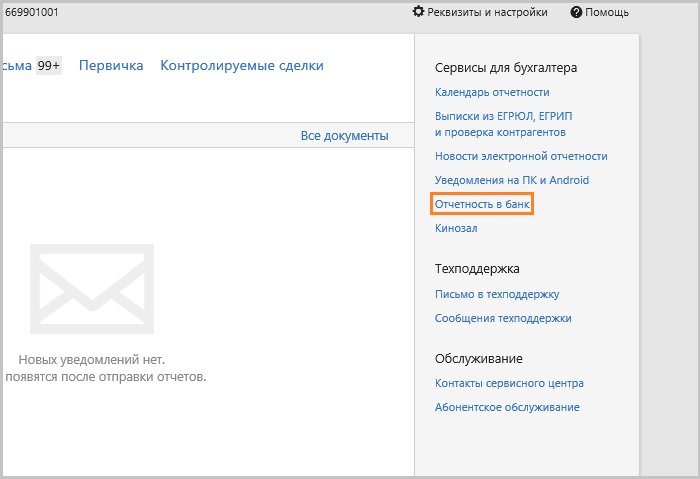Open Календарь отчетности
This screenshot has width=700, height=479.
tap(492, 92)
